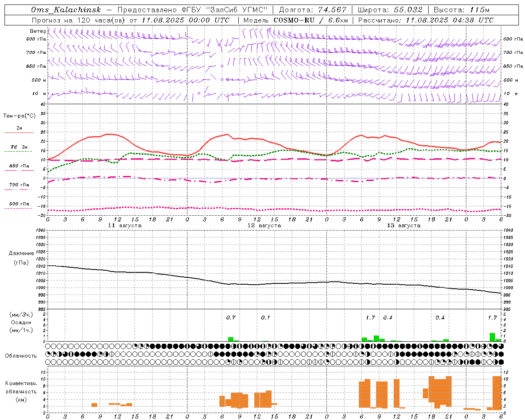This screenshot has height=420, width=525.
Task: Click the Td 2м dew point legend label
Action: click(19, 147)
